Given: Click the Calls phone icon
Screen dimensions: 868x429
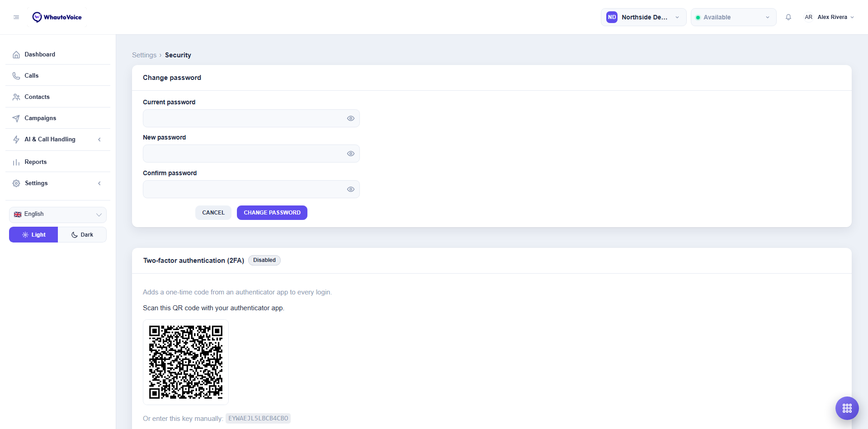Looking at the screenshot, I should (x=16, y=76).
